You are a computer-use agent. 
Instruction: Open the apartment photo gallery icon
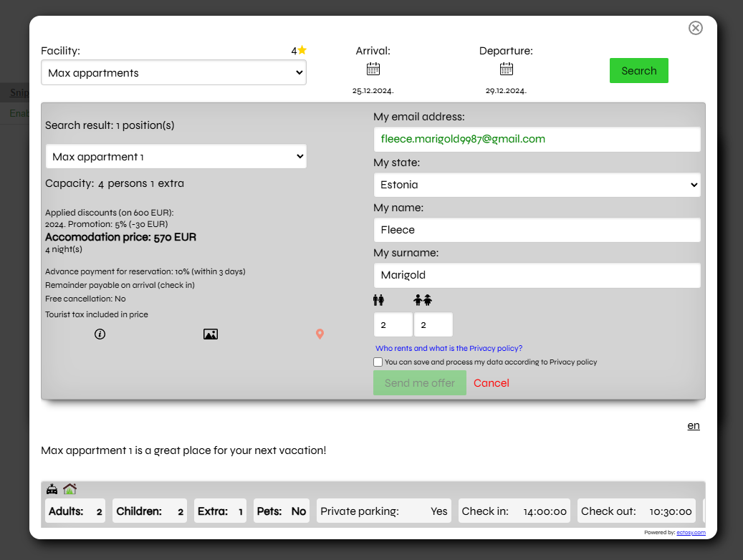click(210, 334)
